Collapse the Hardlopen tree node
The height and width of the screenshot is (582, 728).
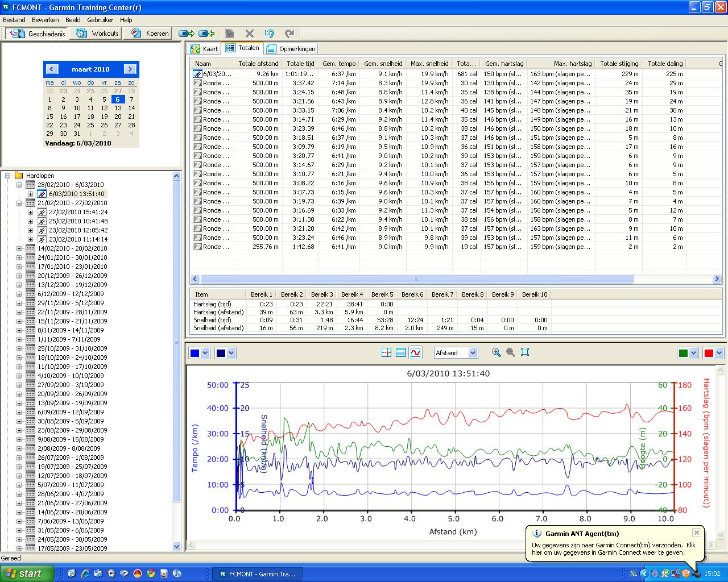[x=8, y=176]
